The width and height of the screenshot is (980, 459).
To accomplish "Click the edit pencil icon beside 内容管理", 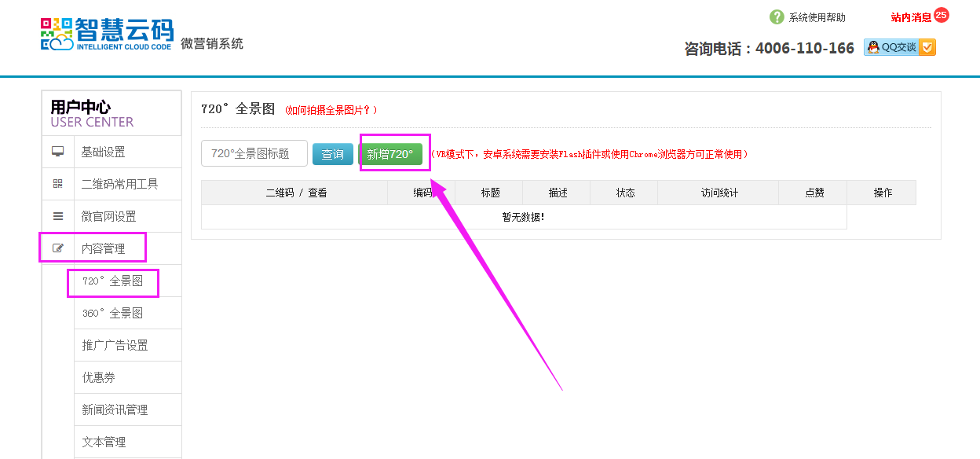I will pyautogui.click(x=58, y=248).
